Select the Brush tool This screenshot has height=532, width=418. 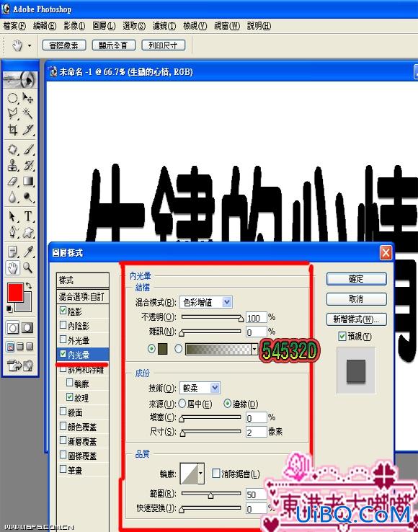[28, 150]
